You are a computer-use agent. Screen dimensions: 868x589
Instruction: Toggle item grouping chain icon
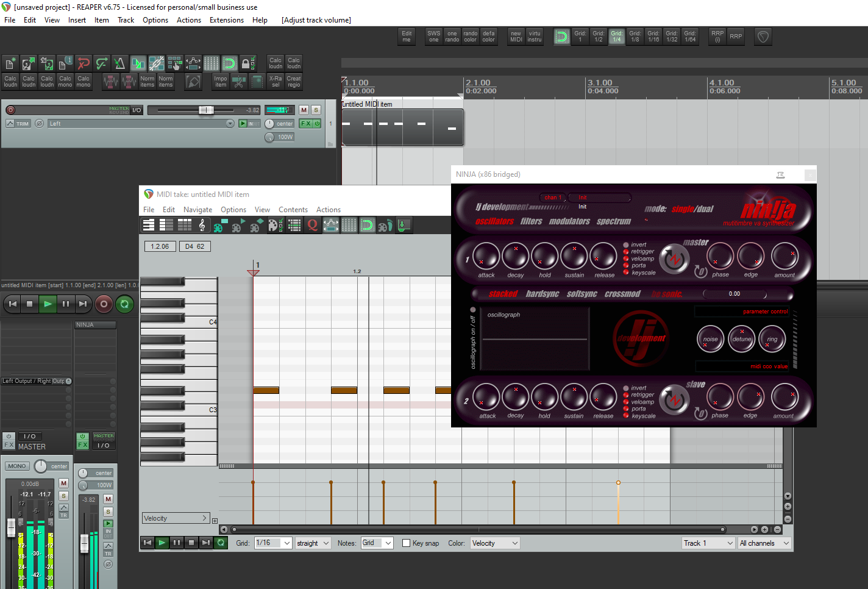[x=157, y=63]
